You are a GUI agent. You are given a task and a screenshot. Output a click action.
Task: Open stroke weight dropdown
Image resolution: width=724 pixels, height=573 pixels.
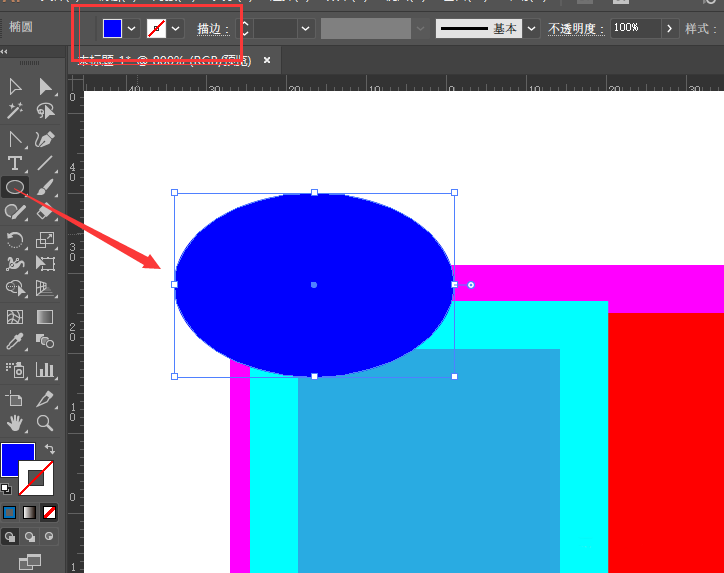pyautogui.click(x=306, y=29)
